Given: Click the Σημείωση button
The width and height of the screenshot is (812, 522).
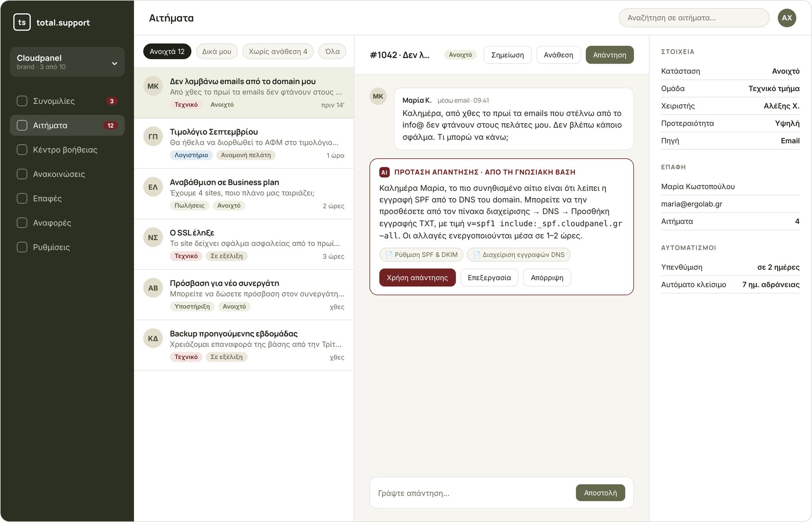Looking at the screenshot, I should tap(507, 55).
